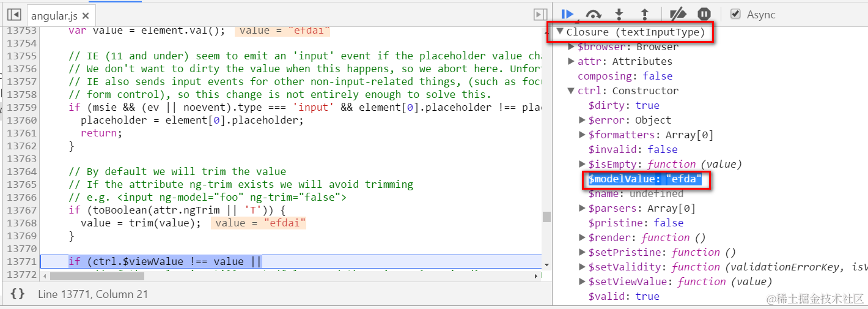868x309 pixels.
Task: Expand the $setValidity function property
Action: pos(582,267)
